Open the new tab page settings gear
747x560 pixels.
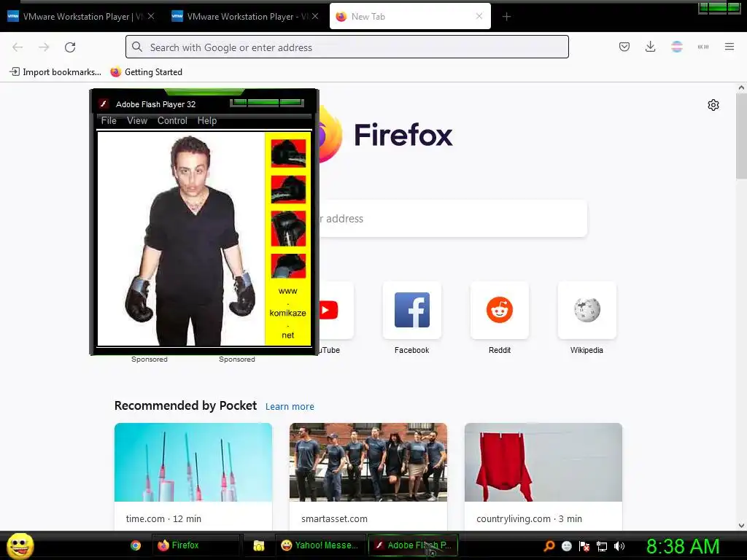coord(713,105)
